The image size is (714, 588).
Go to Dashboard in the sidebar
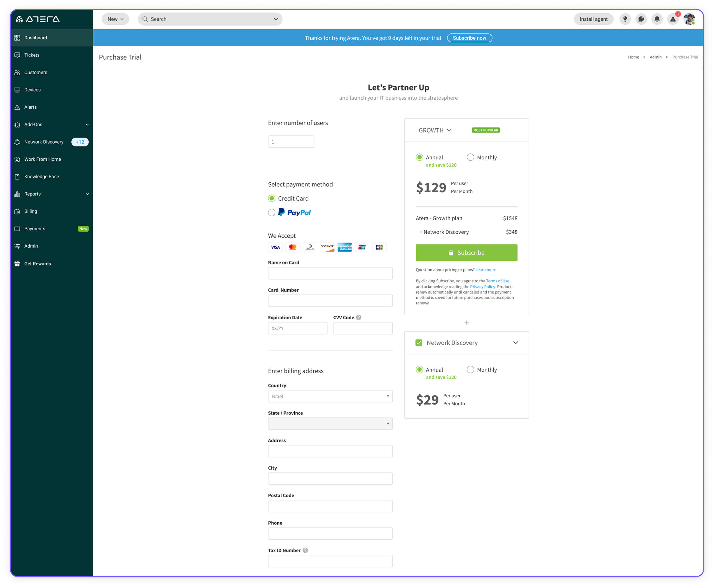point(52,38)
